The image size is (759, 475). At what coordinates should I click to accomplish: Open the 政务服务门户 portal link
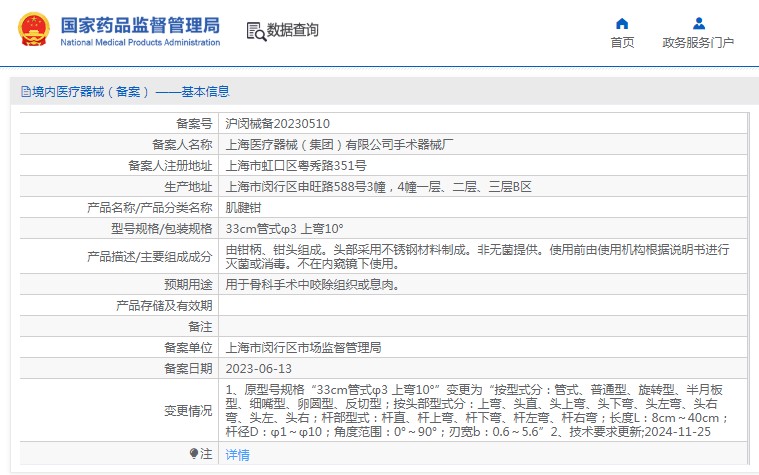point(698,43)
